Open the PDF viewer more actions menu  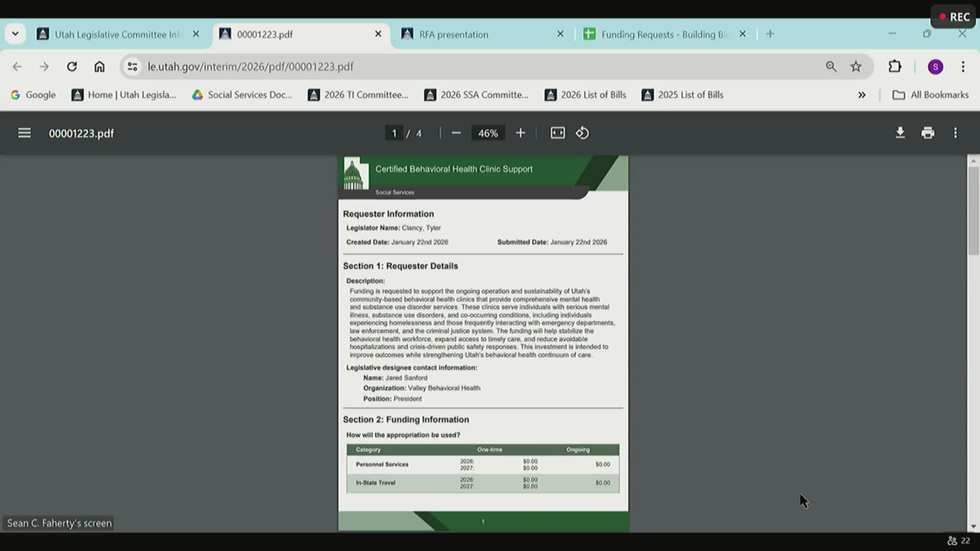tap(955, 133)
